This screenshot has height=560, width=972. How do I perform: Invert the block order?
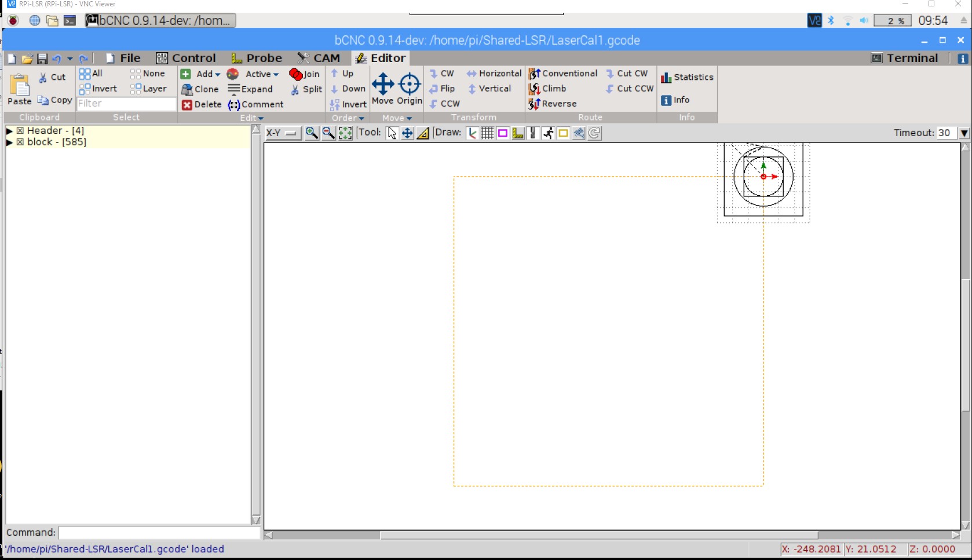coord(348,104)
